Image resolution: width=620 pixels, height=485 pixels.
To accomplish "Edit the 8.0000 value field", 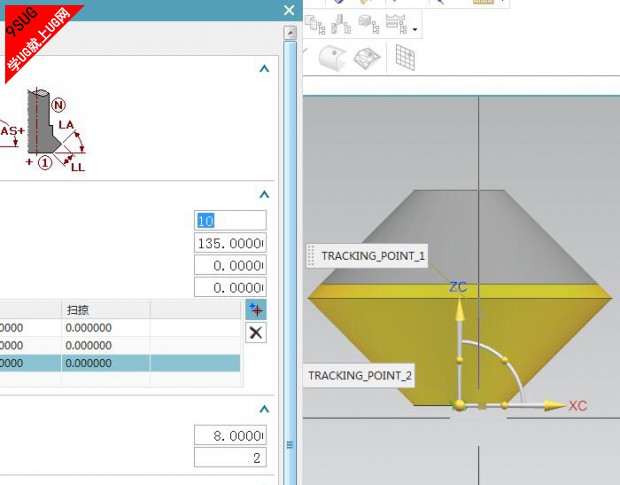I will click(x=230, y=435).
